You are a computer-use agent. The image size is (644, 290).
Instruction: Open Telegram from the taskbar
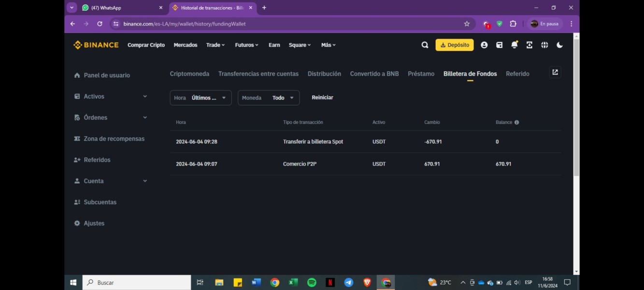point(348,282)
